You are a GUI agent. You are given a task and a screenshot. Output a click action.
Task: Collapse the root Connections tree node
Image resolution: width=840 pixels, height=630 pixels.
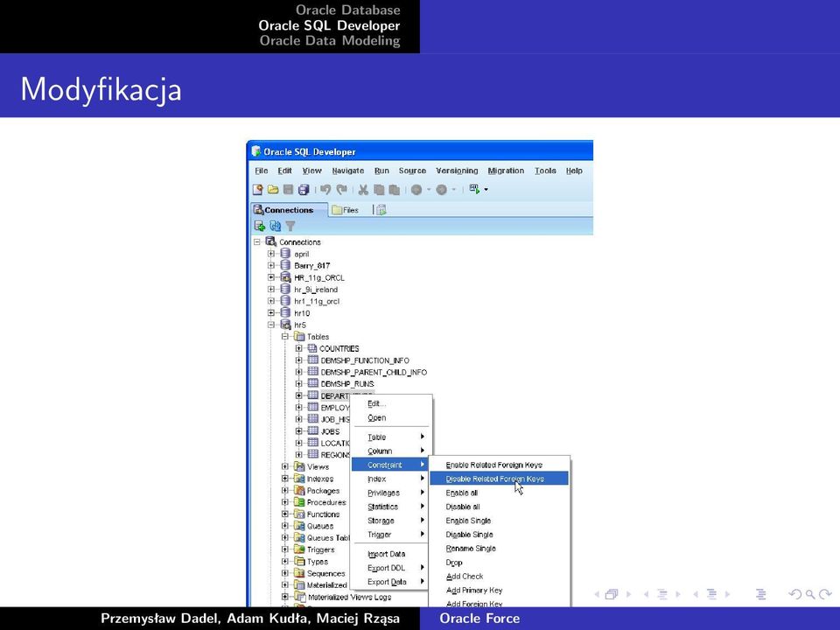tap(257, 242)
